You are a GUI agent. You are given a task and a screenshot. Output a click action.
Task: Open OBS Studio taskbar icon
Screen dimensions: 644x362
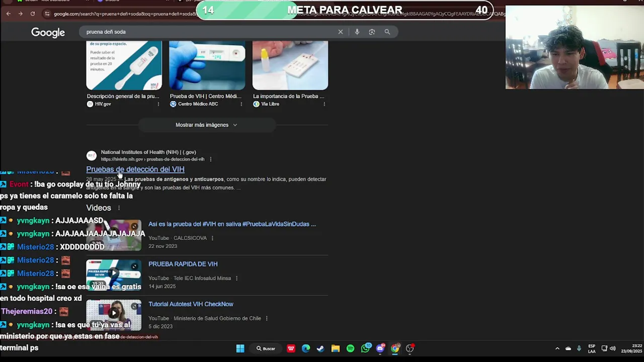point(410,348)
